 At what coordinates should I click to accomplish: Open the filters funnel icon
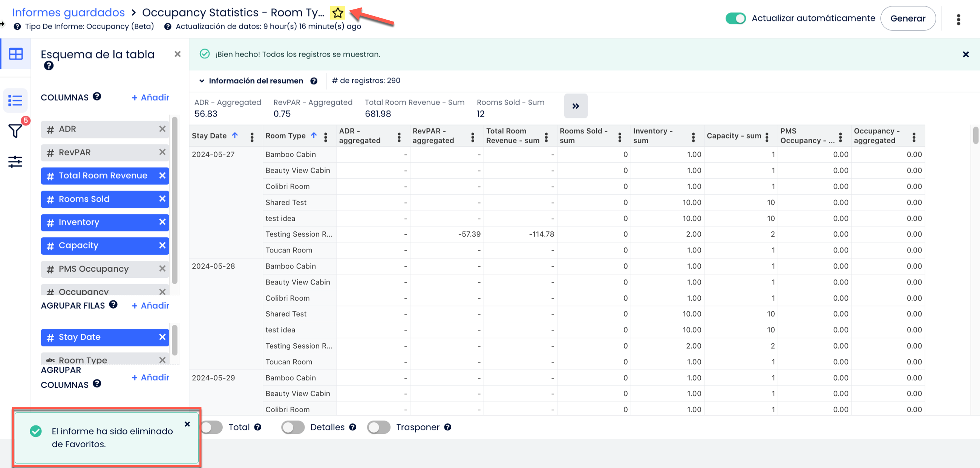(15, 131)
